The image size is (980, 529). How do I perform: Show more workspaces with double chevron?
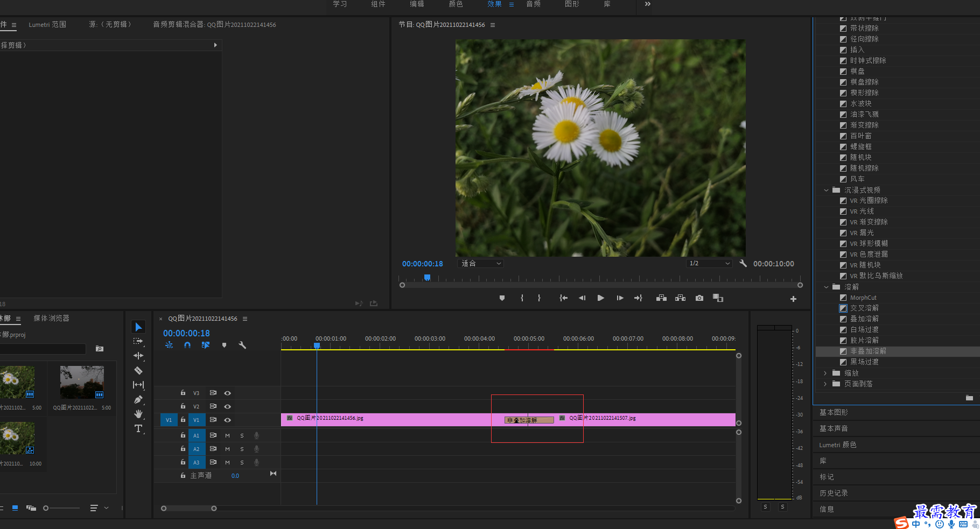pos(648,4)
